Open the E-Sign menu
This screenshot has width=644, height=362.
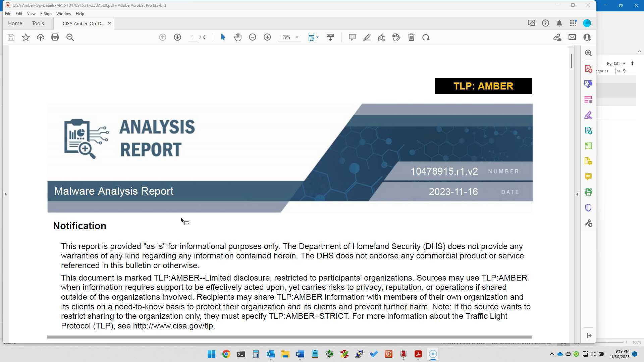[x=46, y=14]
